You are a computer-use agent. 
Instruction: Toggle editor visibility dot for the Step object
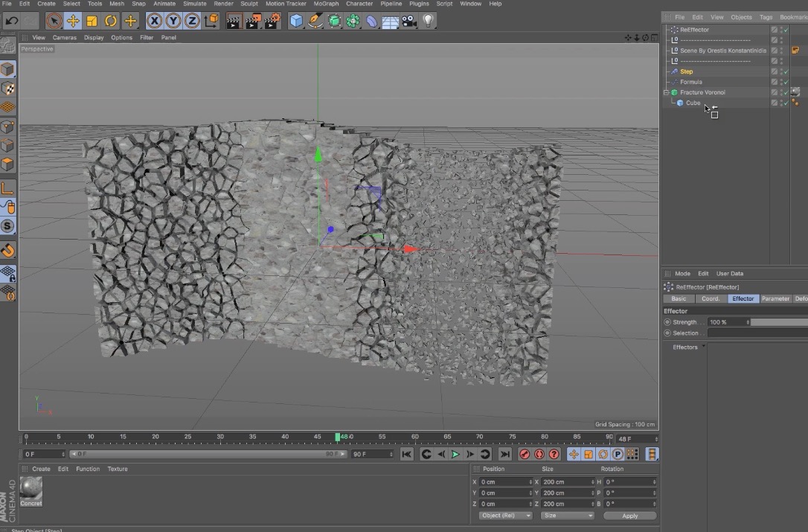781,70
